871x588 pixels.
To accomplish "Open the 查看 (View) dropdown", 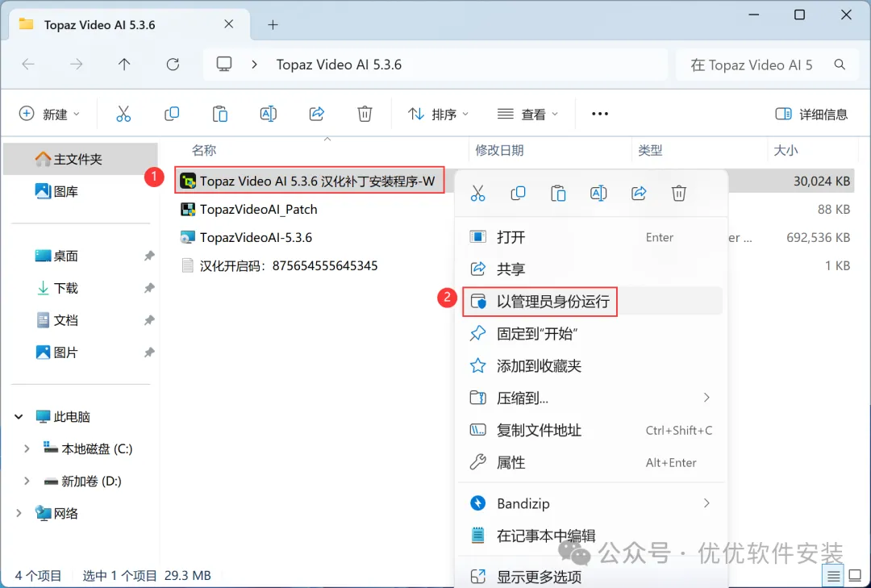I will pyautogui.click(x=527, y=114).
